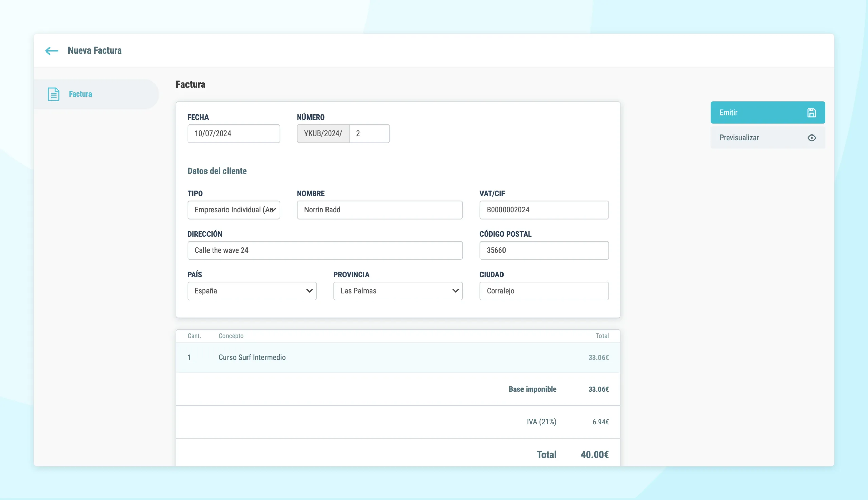Click the Previsualizar button to preview

(768, 138)
